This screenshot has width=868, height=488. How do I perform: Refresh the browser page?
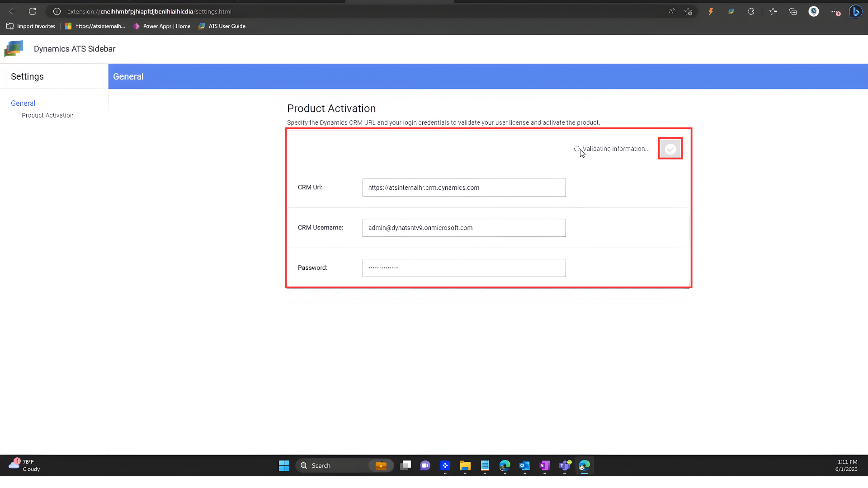(x=33, y=11)
